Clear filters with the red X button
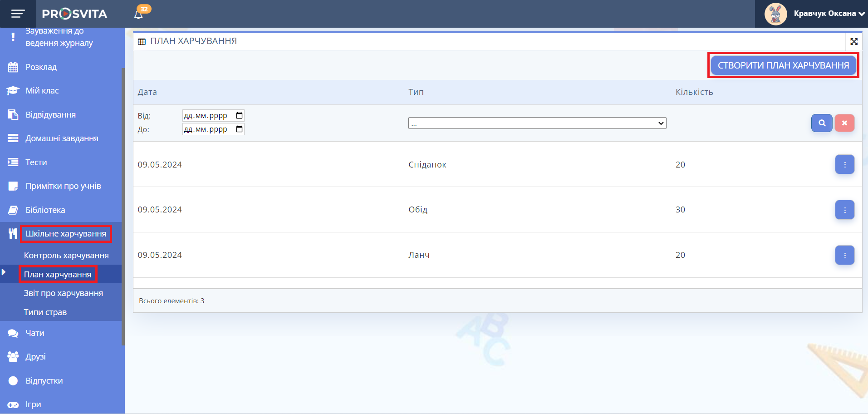The height and width of the screenshot is (414, 868). coord(844,123)
